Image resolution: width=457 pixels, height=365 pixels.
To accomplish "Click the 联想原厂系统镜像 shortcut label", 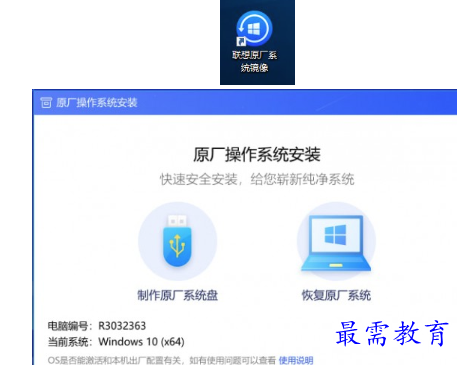I will coord(255,61).
